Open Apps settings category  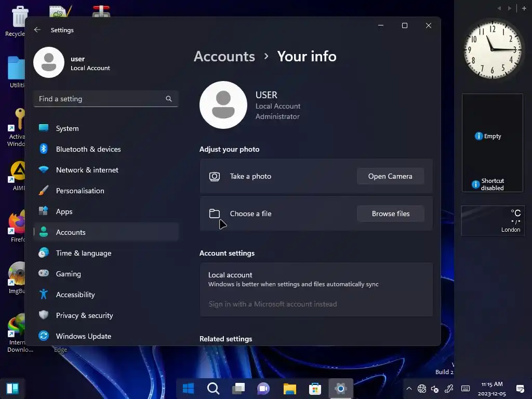(106, 211)
